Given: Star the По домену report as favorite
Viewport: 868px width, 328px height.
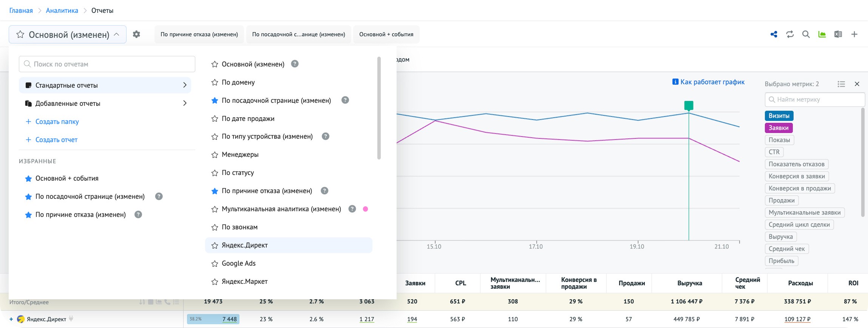Looking at the screenshot, I should [x=215, y=82].
